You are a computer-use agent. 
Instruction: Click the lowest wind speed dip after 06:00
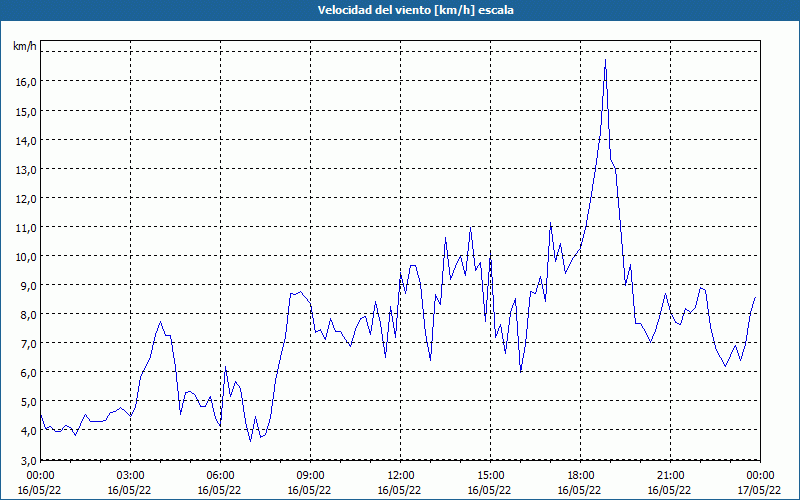251,441
